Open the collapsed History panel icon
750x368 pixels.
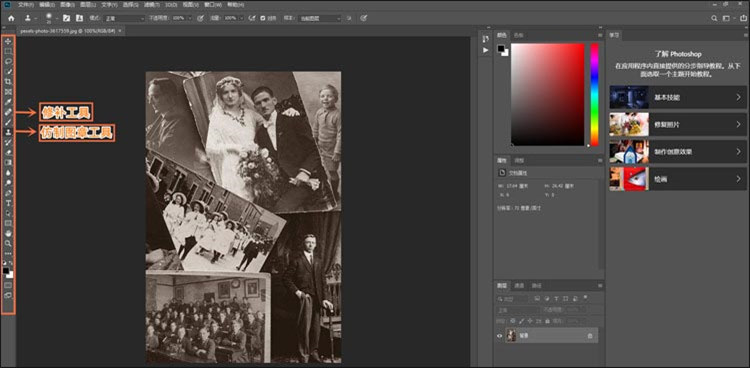486,39
